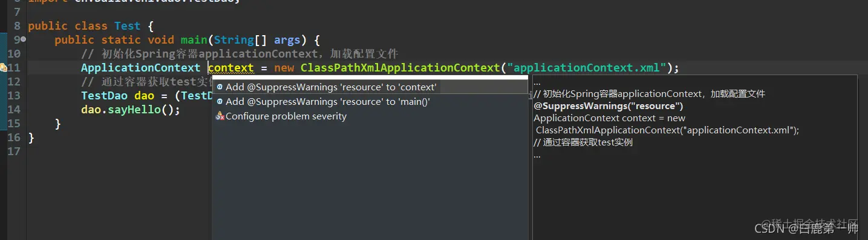Collapse the main method fold marker
Viewport: 868px width, 240px height.
coord(23,39)
